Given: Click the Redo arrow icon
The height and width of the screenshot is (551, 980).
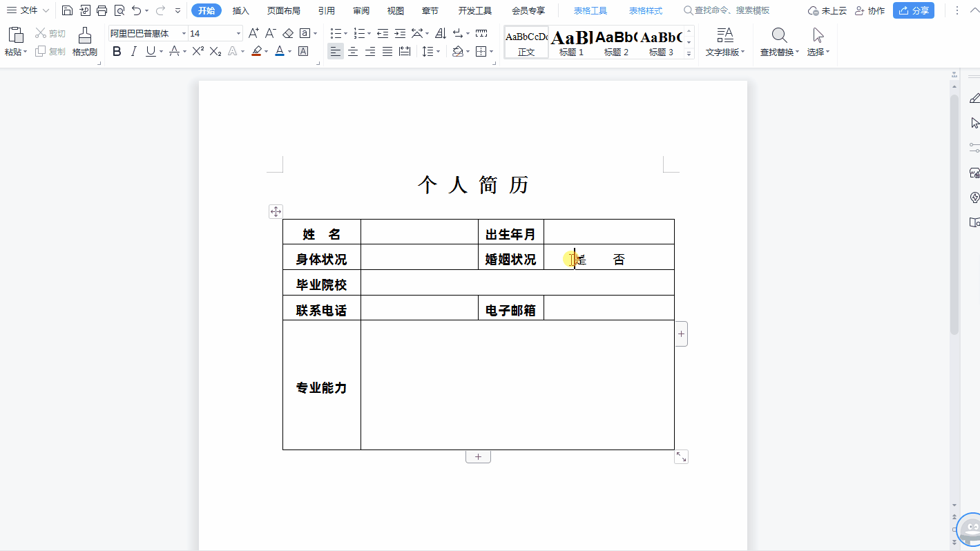Looking at the screenshot, I should click(160, 10).
